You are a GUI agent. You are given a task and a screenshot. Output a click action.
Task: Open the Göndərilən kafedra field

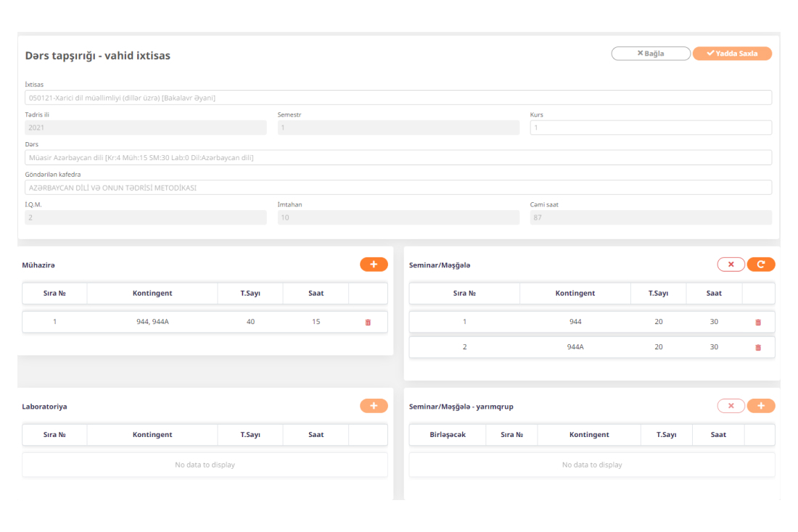point(398,188)
